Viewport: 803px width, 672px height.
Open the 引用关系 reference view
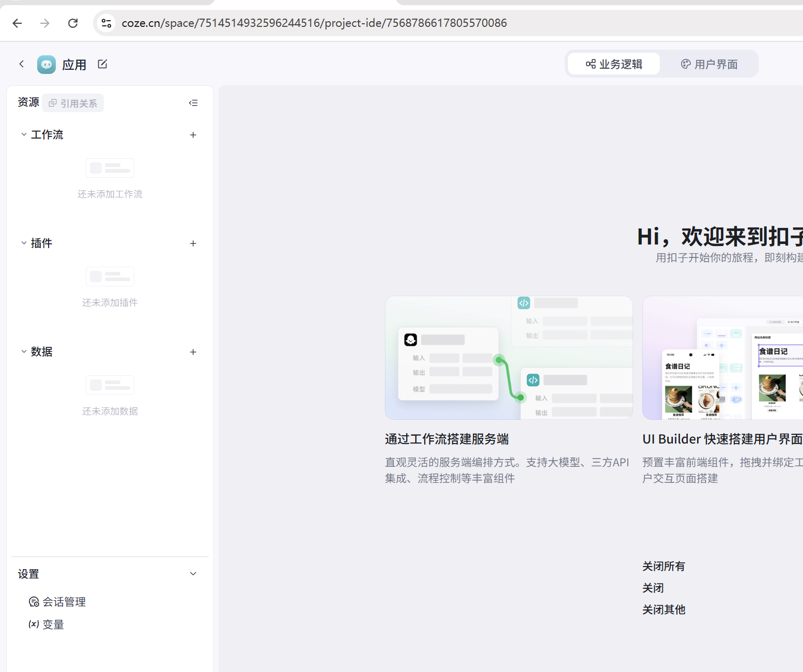pos(73,103)
